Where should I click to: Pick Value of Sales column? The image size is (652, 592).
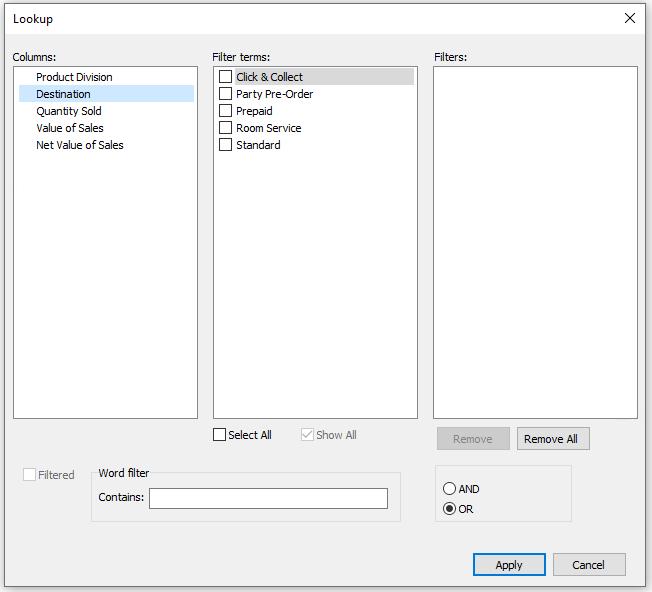click(x=70, y=128)
